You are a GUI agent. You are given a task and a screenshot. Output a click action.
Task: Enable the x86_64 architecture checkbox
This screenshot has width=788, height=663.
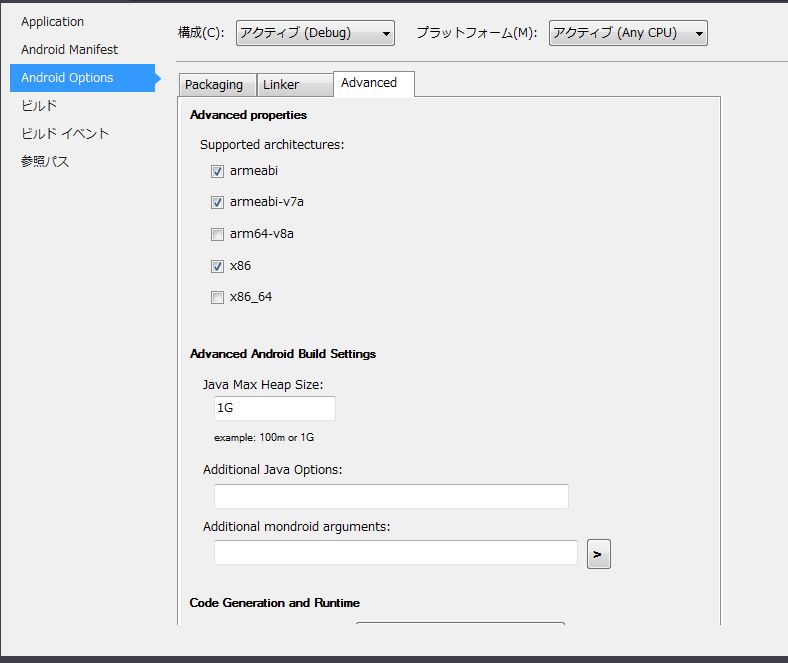click(217, 298)
